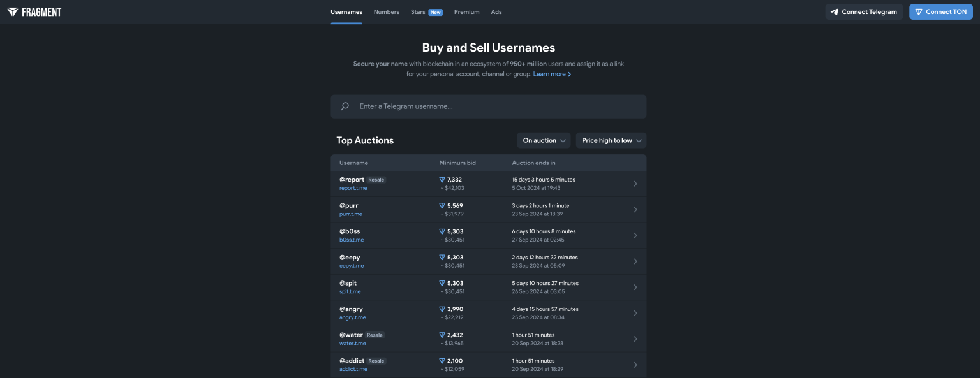Go to the Premium tab
Screen dimensions: 980x378
point(466,12)
